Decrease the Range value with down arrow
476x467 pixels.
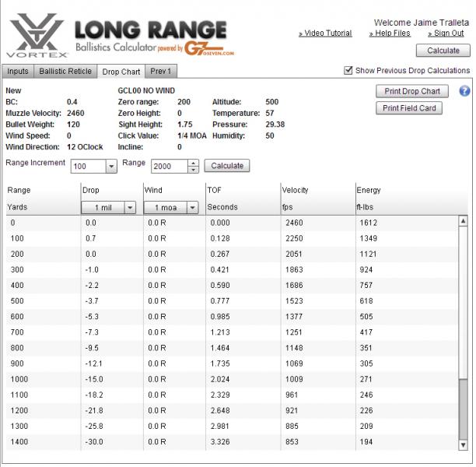tap(193, 170)
